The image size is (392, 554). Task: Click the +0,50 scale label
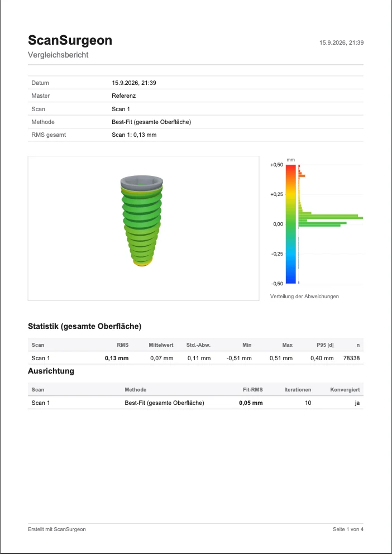[276, 165]
